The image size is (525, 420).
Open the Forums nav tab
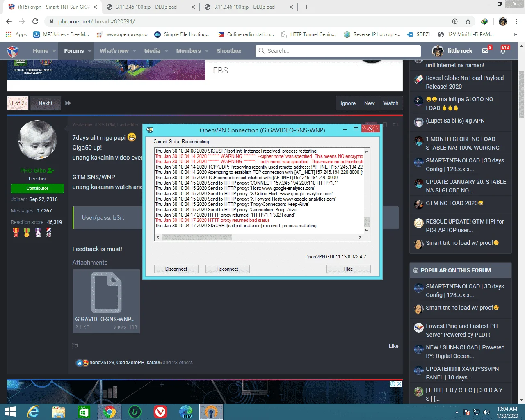pos(74,51)
